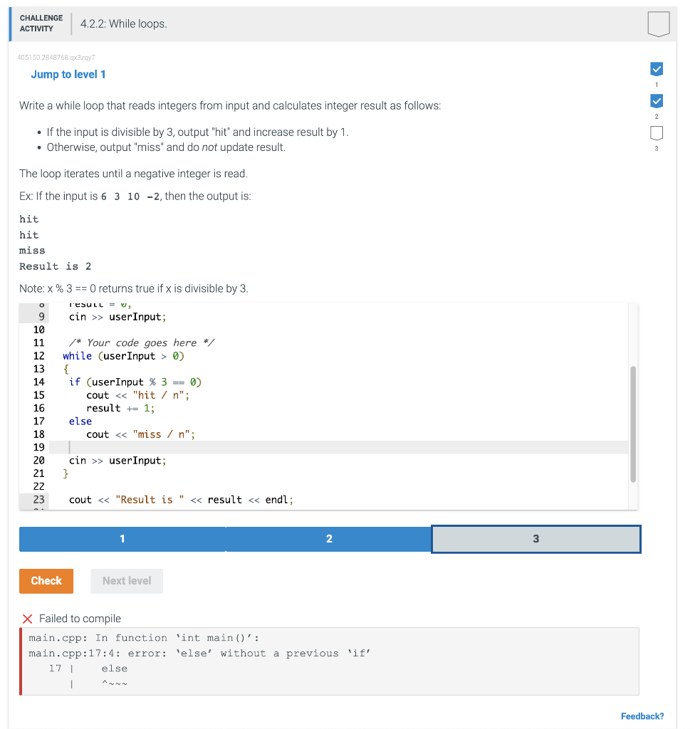The width and height of the screenshot is (700, 729).
Task: Select unfinished level 3 indicator box
Action: [657, 133]
